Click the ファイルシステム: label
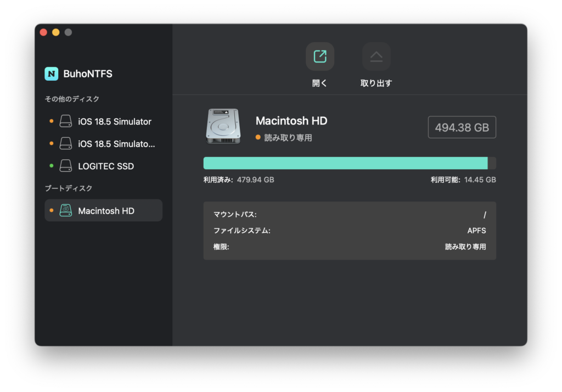The width and height of the screenshot is (562, 392). (x=242, y=231)
